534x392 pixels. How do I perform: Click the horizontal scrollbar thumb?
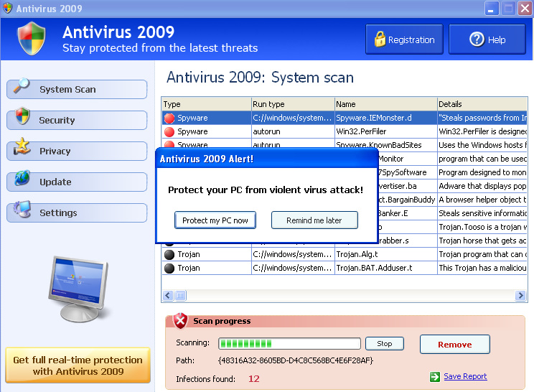pos(180,295)
